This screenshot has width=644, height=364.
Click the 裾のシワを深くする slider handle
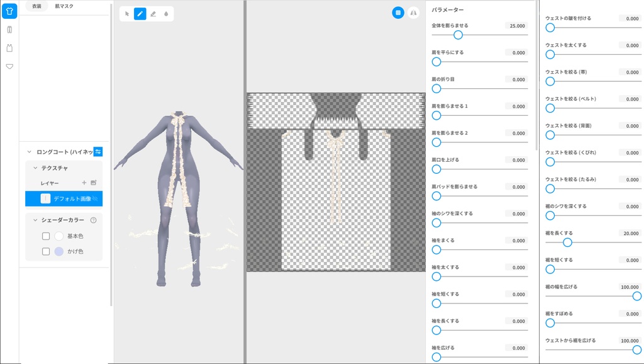pos(550,215)
